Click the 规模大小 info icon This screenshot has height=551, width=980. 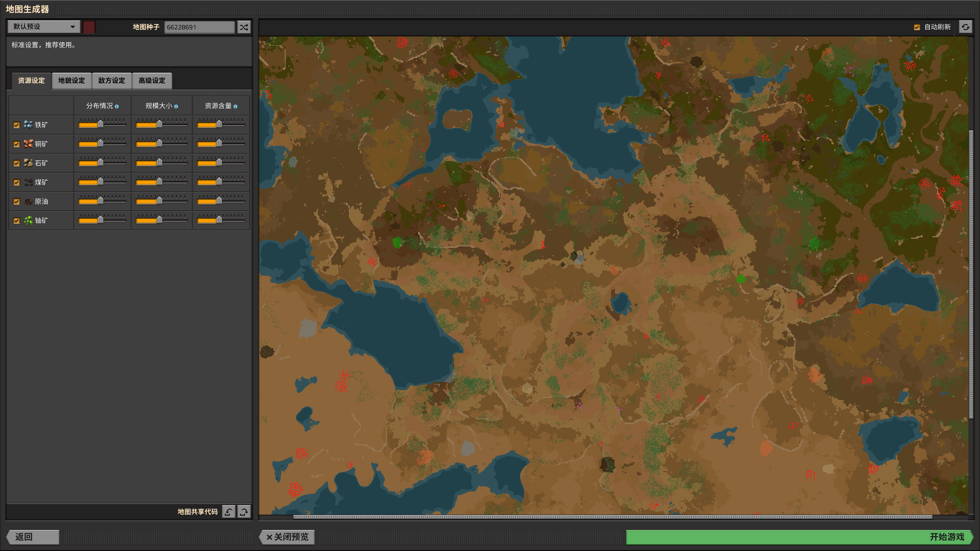point(176,106)
